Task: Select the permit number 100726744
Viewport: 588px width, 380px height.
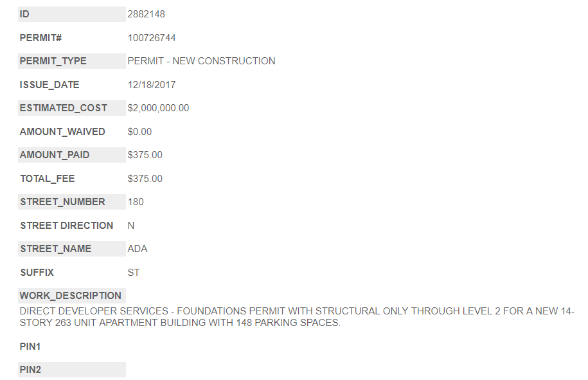Action: 152,38
